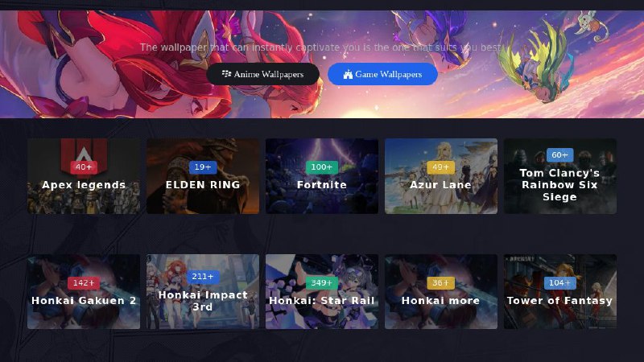
Task: Click the green 100+ badge on Fortnite
Action: (321, 167)
